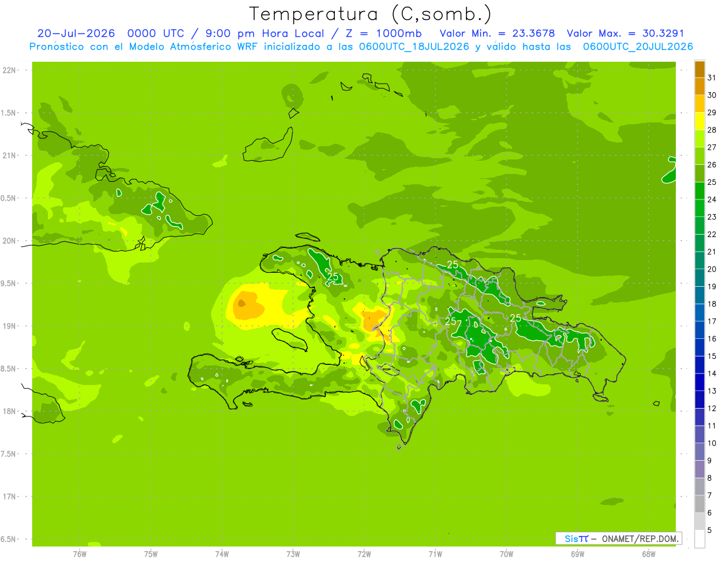Click the legend value 25

[x=712, y=182]
